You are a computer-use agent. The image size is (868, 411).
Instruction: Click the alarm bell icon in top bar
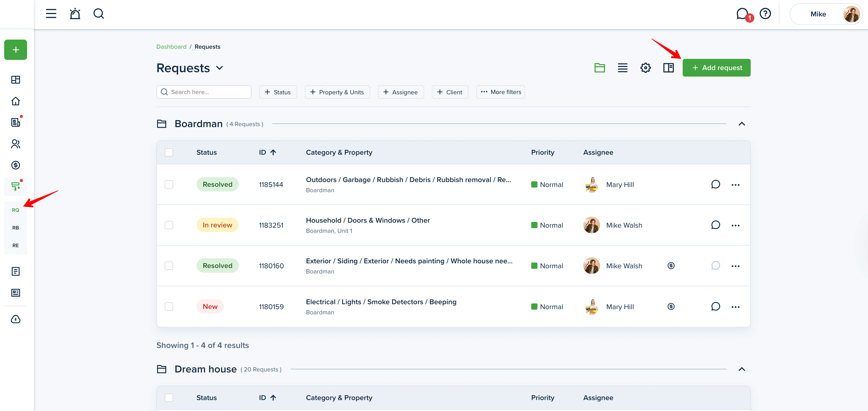(x=75, y=14)
